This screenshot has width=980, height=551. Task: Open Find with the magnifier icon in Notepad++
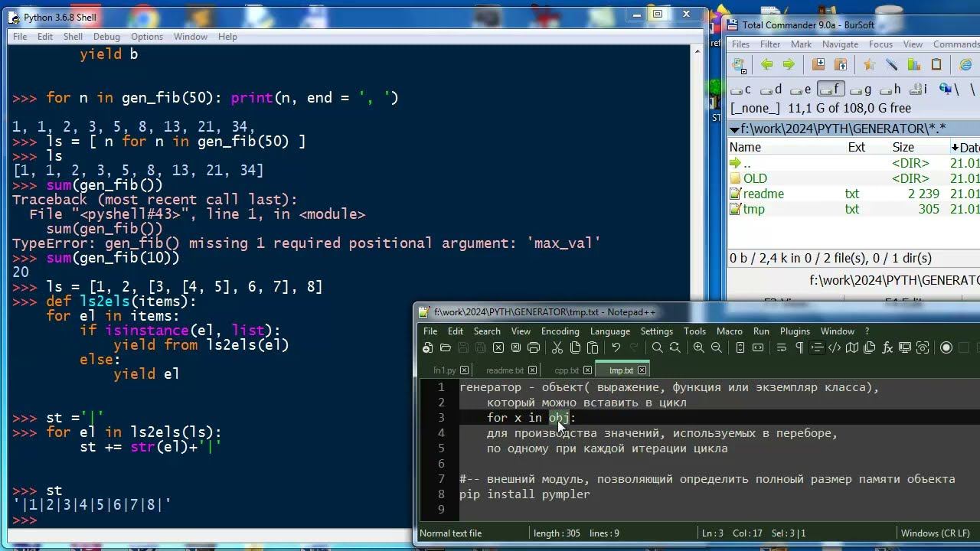click(x=657, y=347)
